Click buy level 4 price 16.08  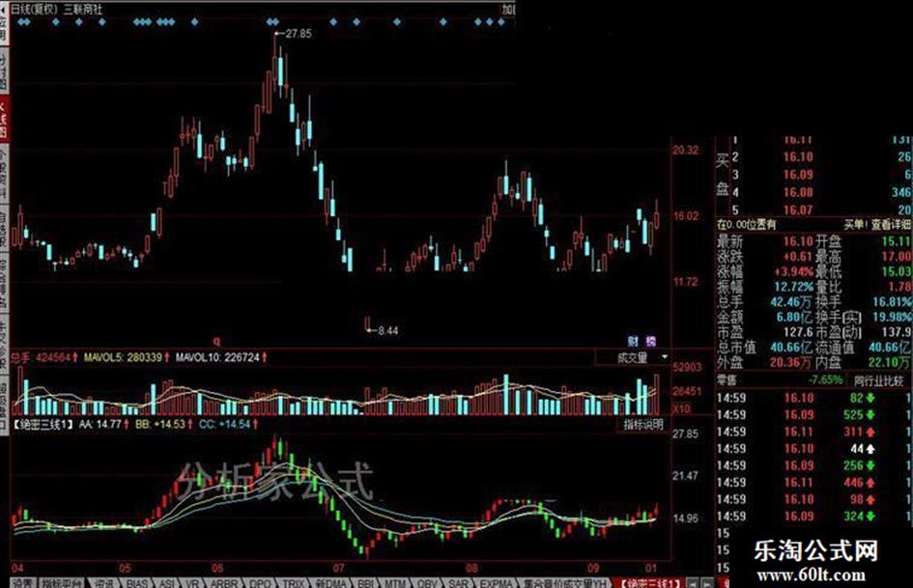coord(798,192)
